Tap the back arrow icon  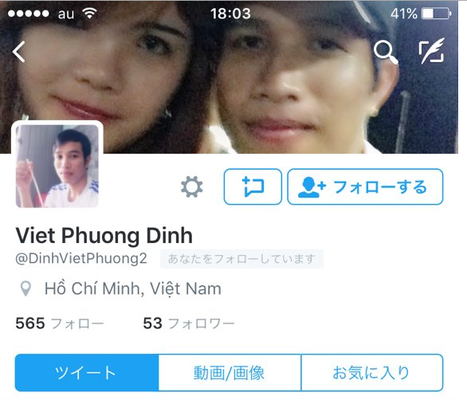(19, 52)
